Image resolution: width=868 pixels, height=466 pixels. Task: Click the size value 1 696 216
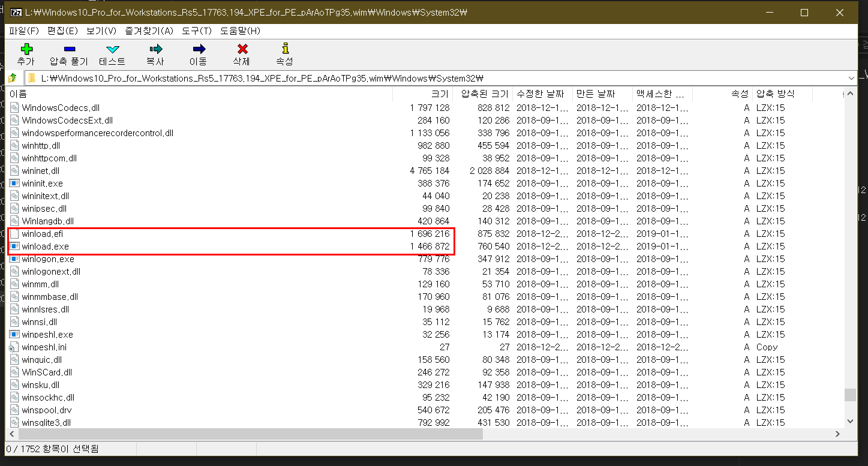point(430,234)
